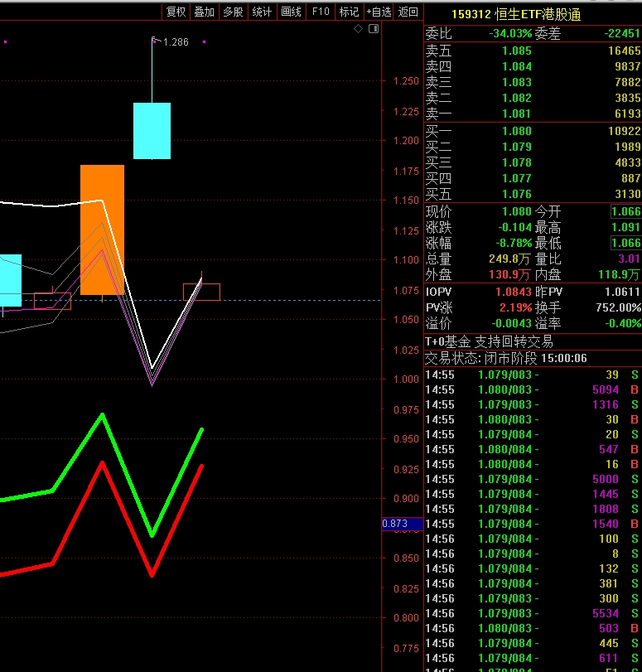Viewport: 642px width, 672px height.
Task: Click the 量比 value 3.01
Action: click(629, 259)
